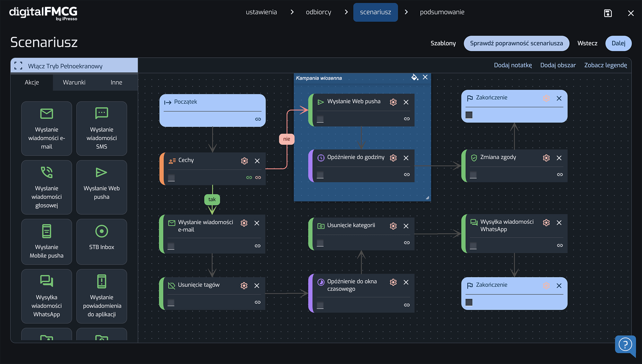Click chevron arrow after odbiorcy step
Screen dimensions: 642x364
346,12
